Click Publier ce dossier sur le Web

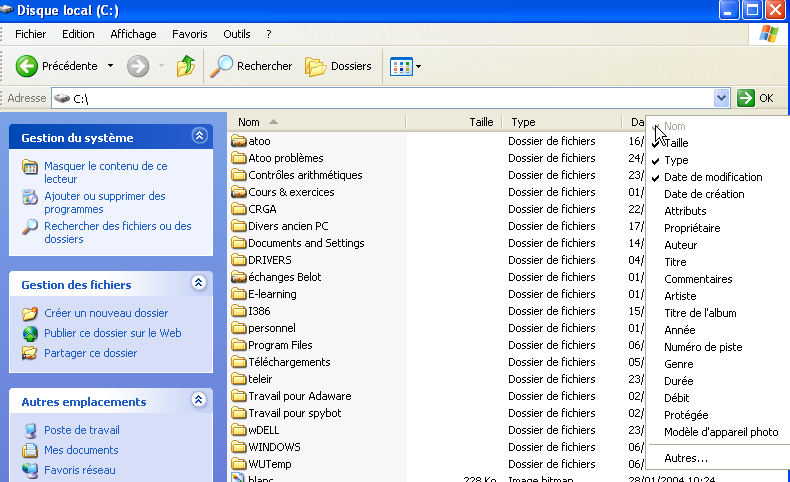(x=113, y=333)
